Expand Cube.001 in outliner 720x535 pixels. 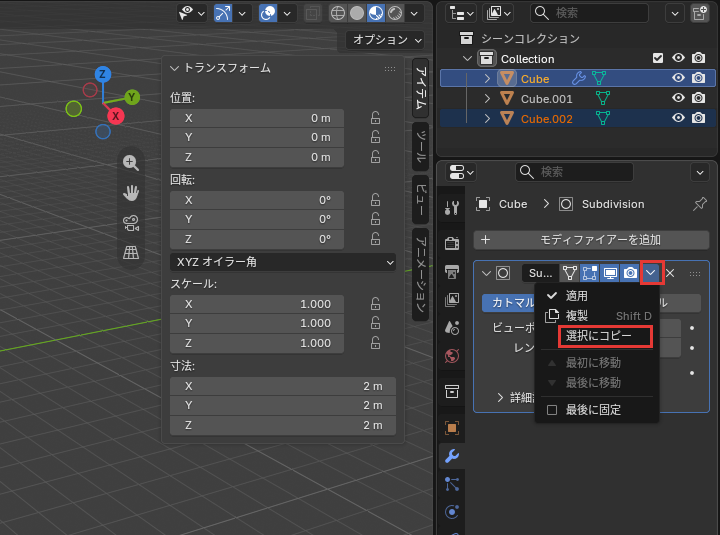click(x=488, y=98)
